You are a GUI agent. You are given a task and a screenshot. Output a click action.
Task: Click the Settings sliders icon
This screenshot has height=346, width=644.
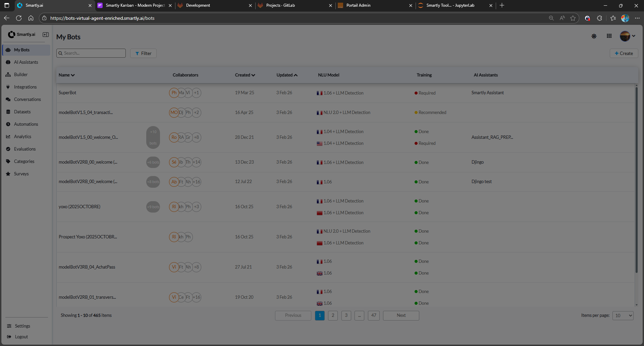coord(9,326)
